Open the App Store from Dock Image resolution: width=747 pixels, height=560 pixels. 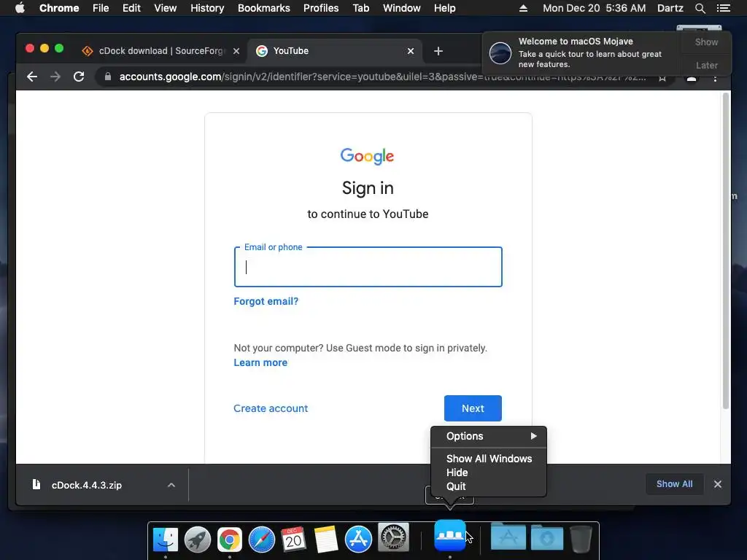pyautogui.click(x=358, y=539)
